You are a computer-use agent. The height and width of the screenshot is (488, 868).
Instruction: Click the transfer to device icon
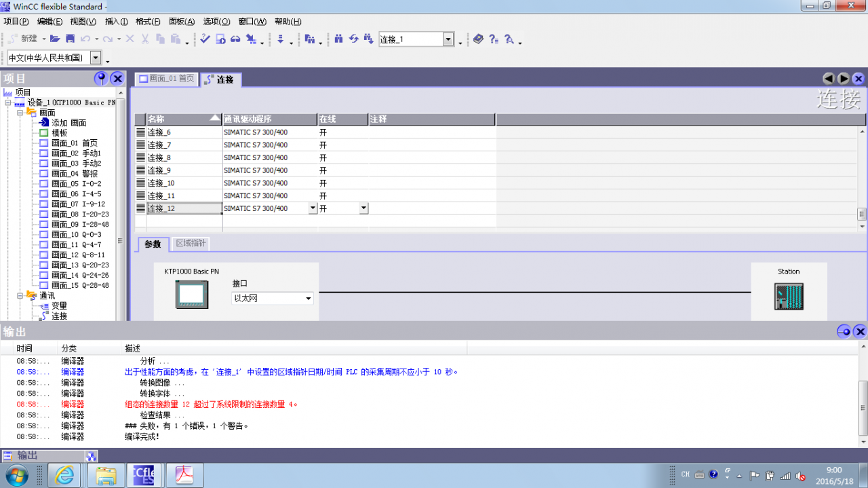coord(251,39)
